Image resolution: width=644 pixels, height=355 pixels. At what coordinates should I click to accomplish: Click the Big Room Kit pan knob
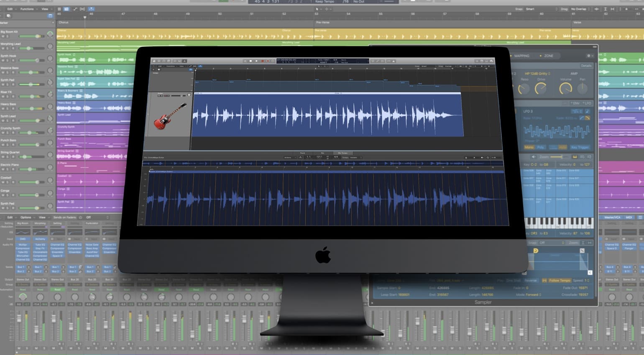(50, 34)
